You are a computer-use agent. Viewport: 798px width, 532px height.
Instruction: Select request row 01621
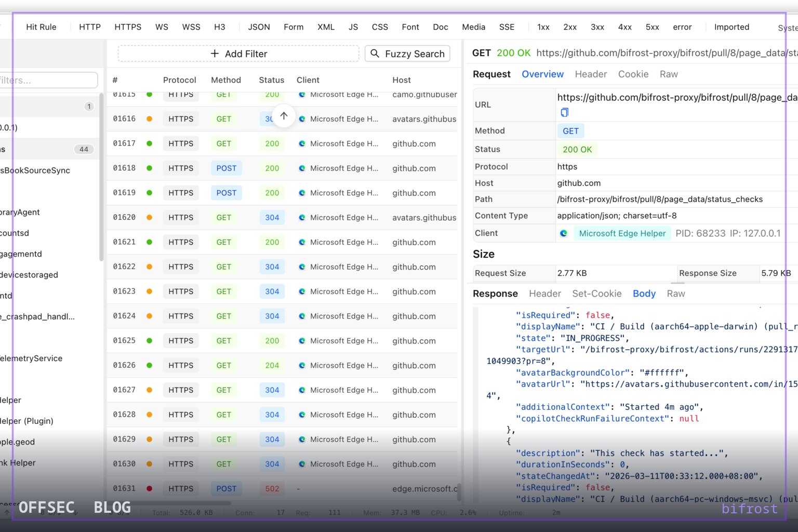click(282, 242)
